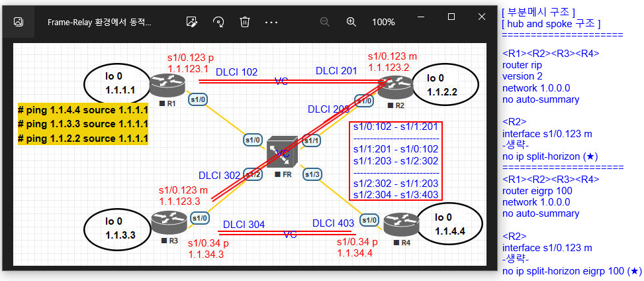Click the s1/0 port label beside R4
The width and height of the screenshot is (644, 281).
tap(369, 221)
